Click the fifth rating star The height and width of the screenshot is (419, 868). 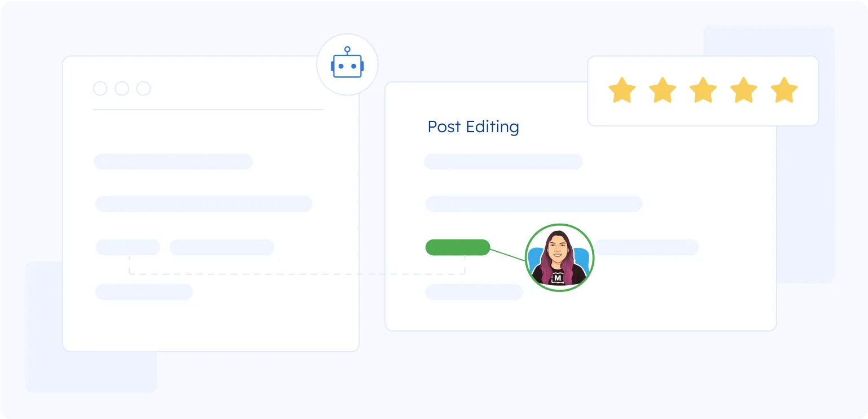(x=784, y=91)
